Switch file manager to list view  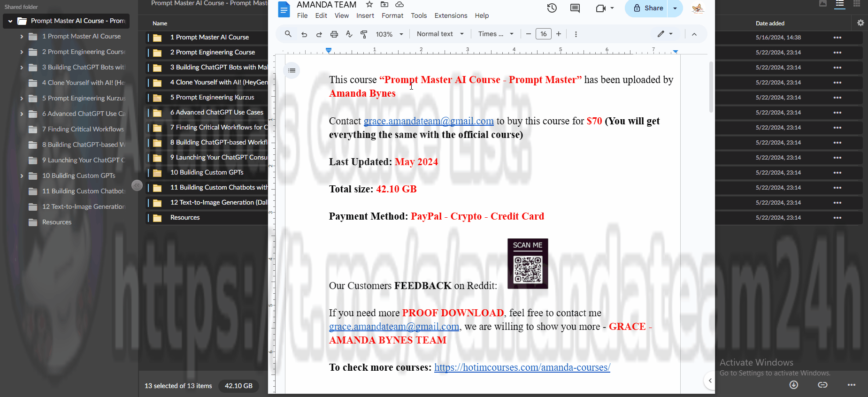point(840,4)
